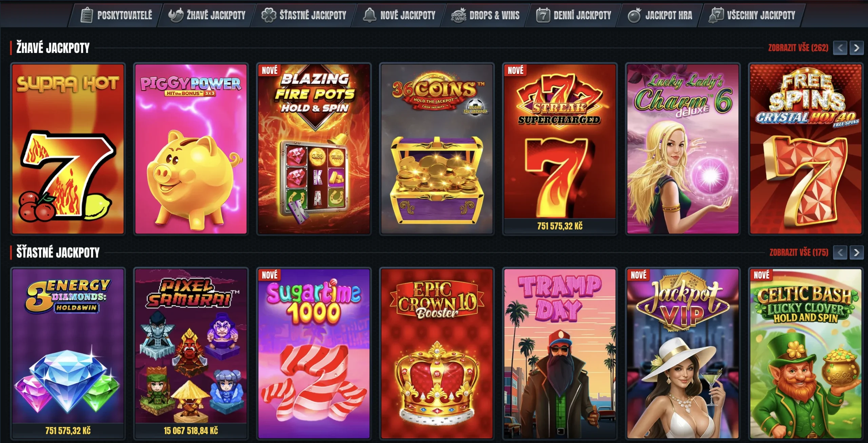Open Zobrazit vše (262) link
868x443 pixels.
[x=798, y=48]
